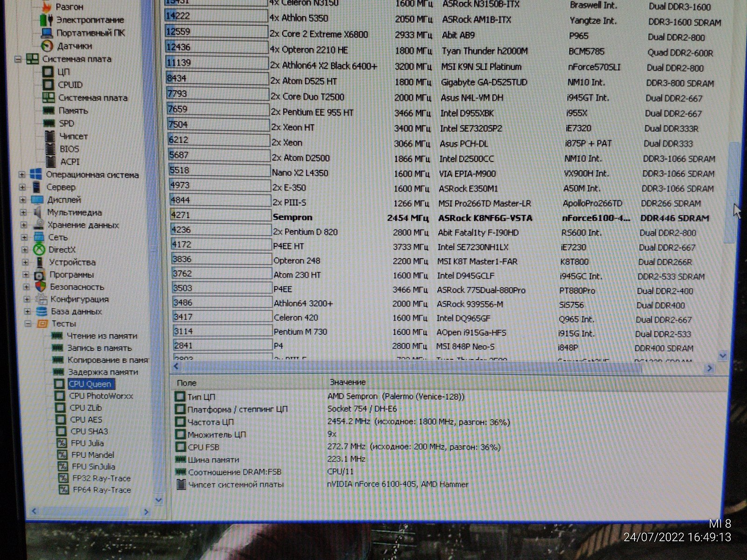Open the SPD memory icon
This screenshot has width=747, height=560.
pyautogui.click(x=49, y=123)
